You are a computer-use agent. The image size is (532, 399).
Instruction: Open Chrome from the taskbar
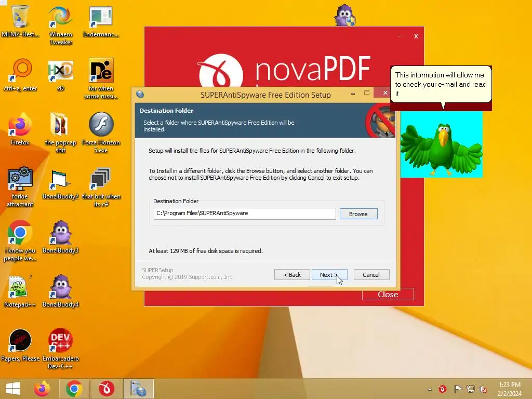tap(74, 389)
